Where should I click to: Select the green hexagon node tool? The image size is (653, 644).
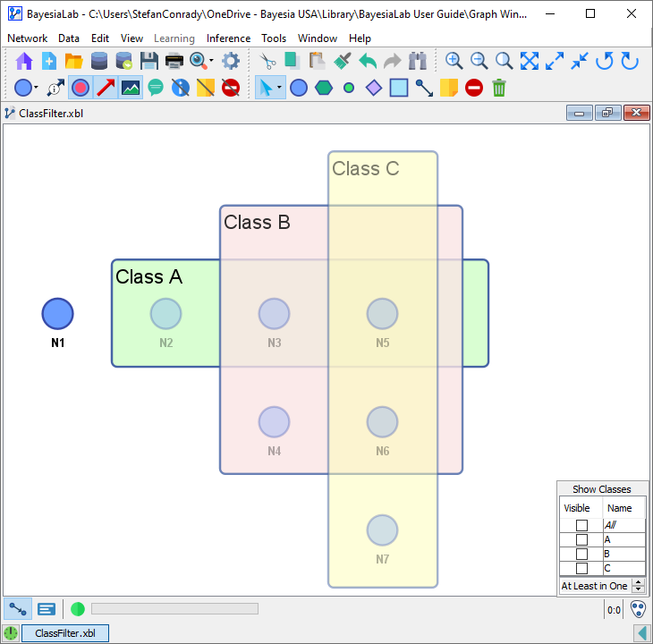click(x=324, y=88)
